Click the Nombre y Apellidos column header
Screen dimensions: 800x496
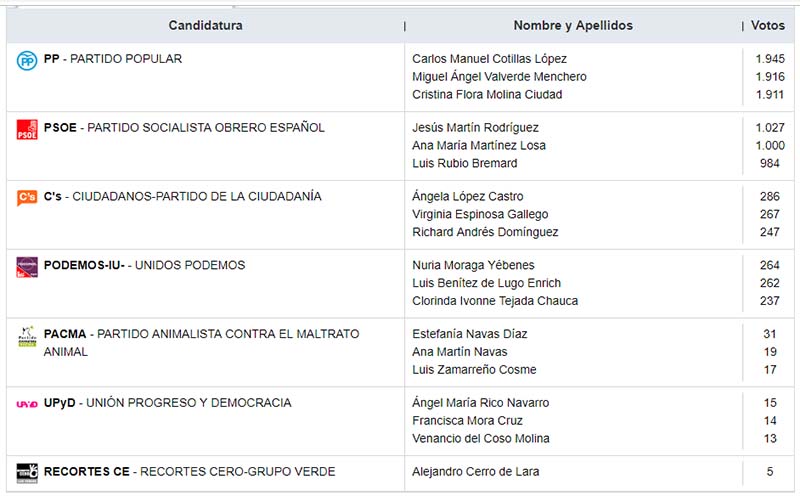tap(573, 26)
